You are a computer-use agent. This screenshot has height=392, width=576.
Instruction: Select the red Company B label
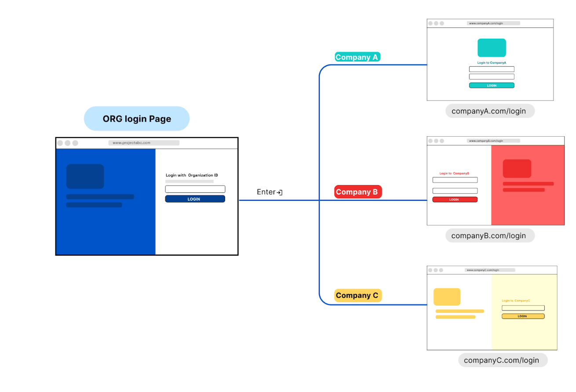pyautogui.click(x=357, y=192)
